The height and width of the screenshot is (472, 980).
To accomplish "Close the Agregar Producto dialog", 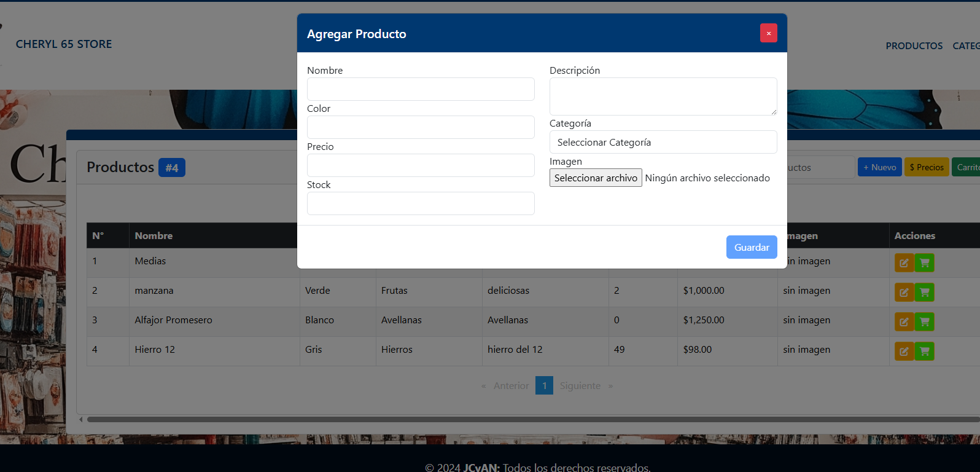I will point(768,33).
